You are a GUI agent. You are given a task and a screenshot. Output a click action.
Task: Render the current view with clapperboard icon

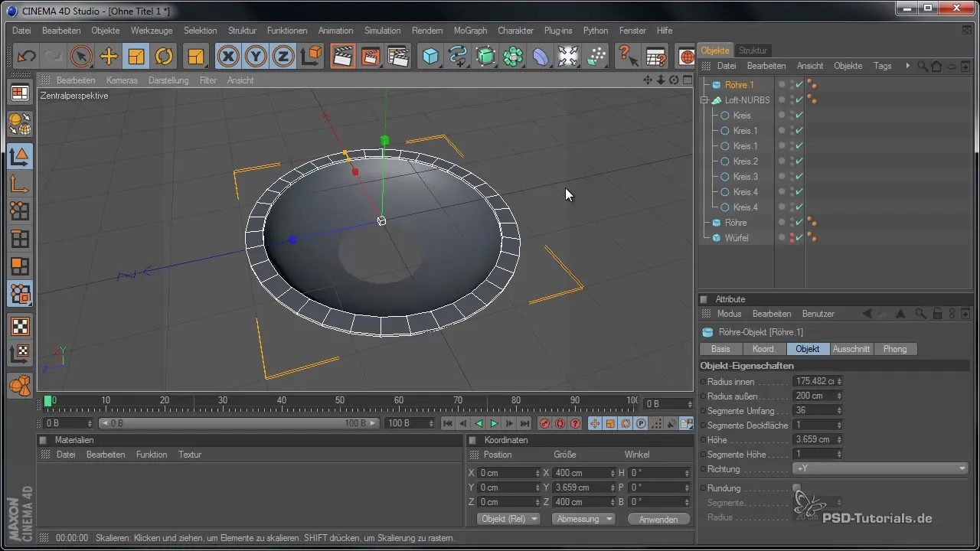(342, 57)
